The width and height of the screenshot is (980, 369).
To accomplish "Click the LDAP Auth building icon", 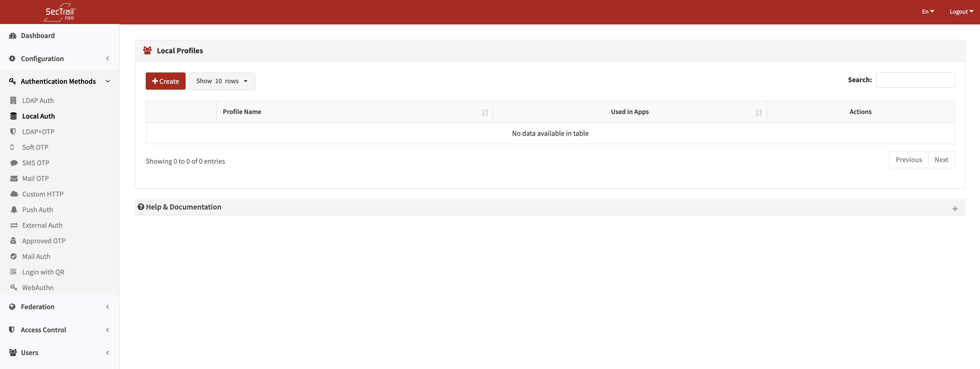I will click(13, 100).
